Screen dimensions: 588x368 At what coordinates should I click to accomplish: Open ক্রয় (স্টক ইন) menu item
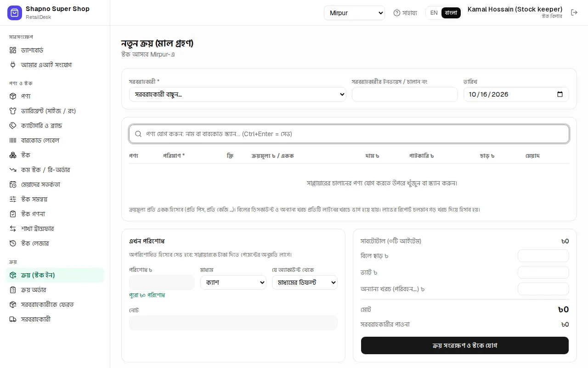click(55, 275)
